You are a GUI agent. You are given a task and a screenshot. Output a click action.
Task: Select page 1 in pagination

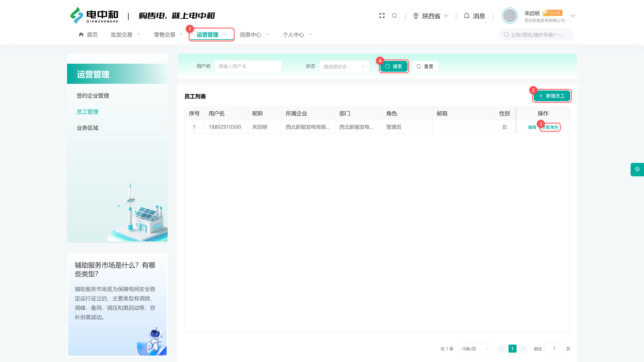513,349
